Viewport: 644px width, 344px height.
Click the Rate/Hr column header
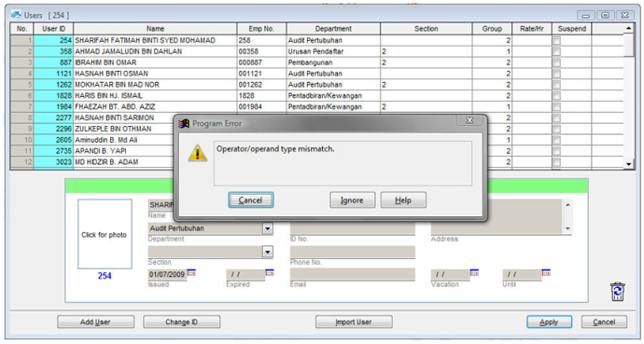[x=532, y=29]
